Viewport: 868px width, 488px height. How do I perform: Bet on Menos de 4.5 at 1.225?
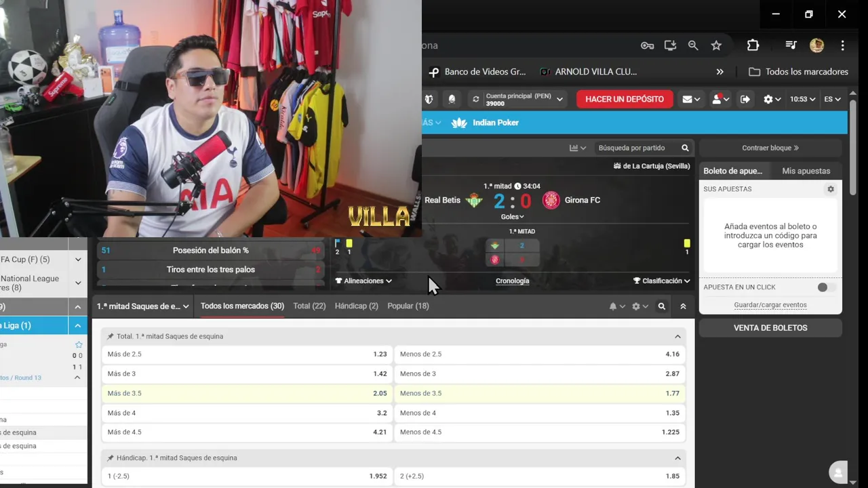(x=540, y=432)
